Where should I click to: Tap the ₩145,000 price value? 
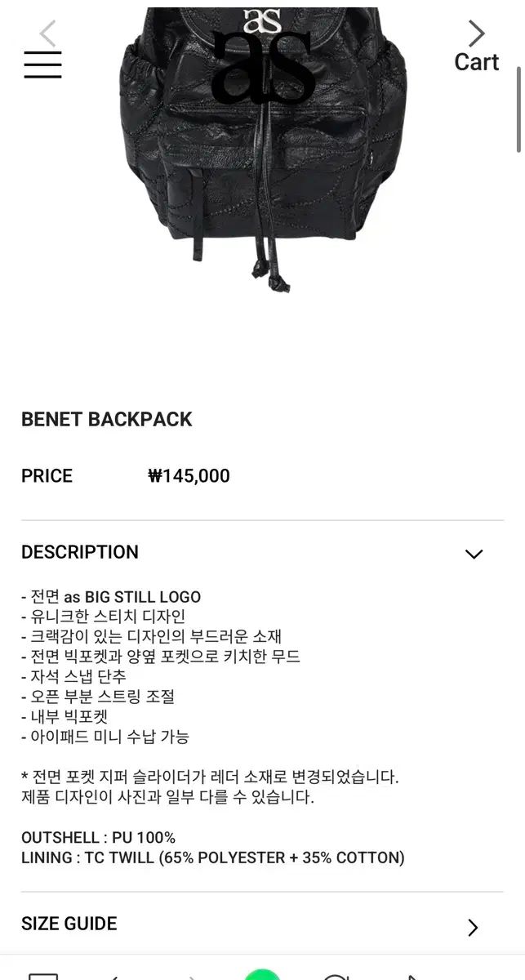(x=189, y=476)
